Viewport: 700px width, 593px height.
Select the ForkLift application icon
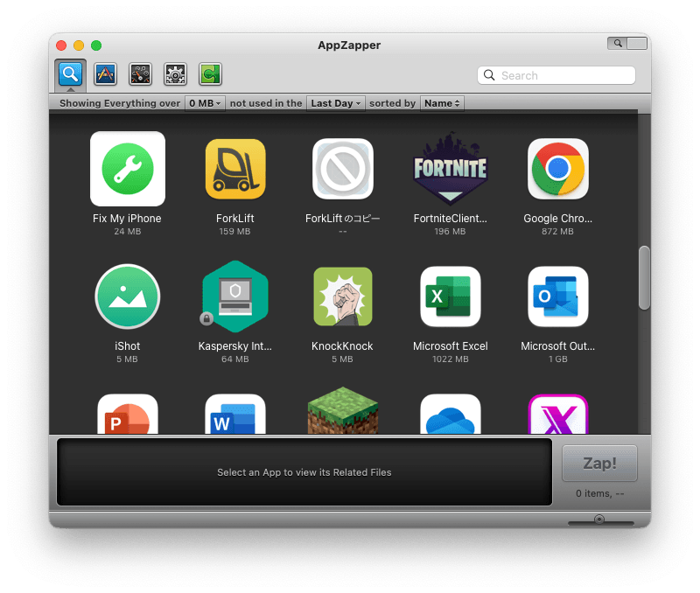coord(234,169)
